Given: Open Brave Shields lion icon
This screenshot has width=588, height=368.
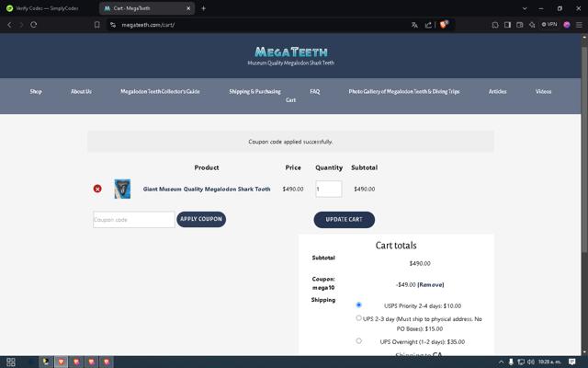Looking at the screenshot, I should pos(444,25).
